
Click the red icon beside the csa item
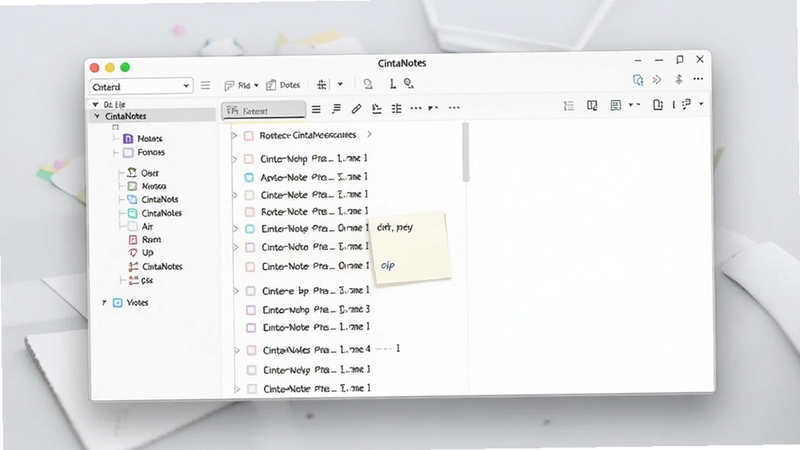[133, 280]
